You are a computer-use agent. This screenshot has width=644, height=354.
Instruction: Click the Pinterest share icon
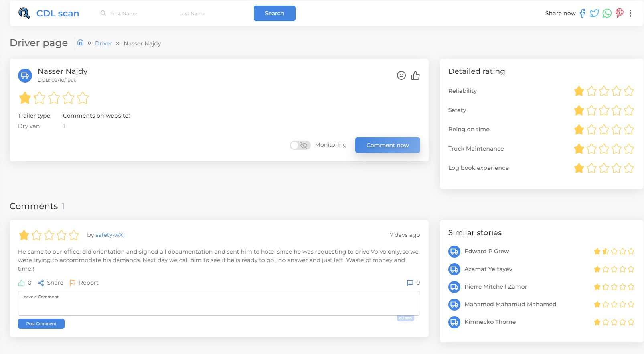pos(620,13)
